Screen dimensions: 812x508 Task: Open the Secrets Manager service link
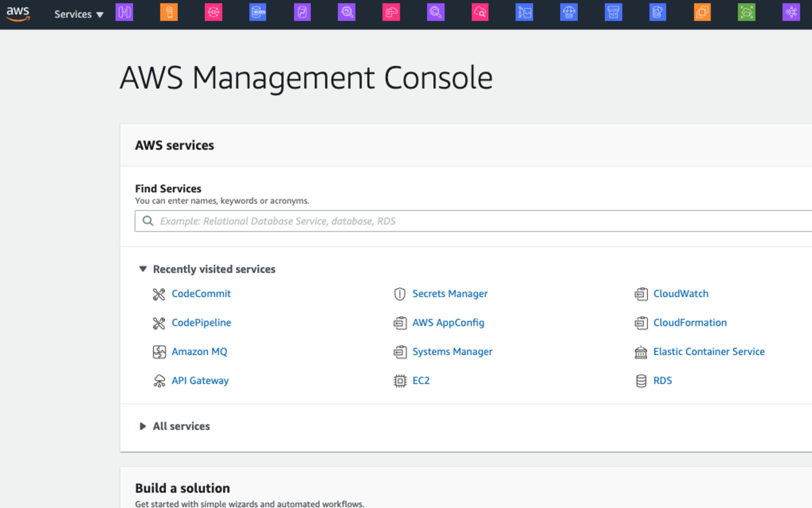point(450,293)
